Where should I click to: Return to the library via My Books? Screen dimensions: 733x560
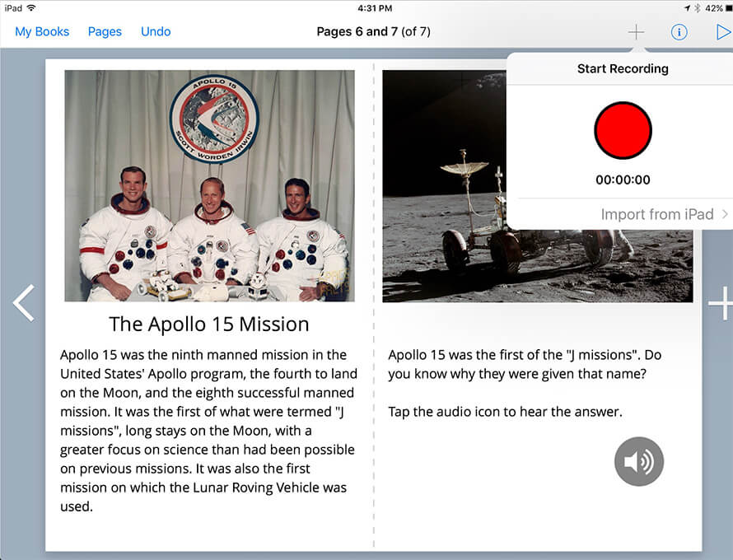42,31
